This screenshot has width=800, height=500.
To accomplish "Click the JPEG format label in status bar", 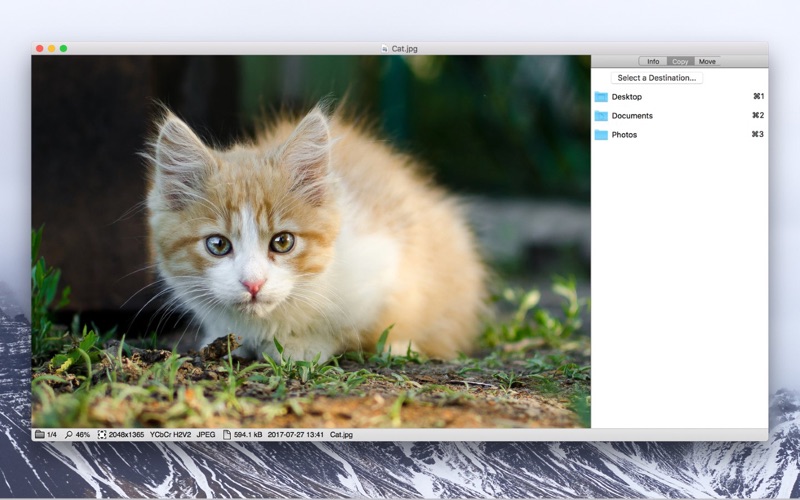I will click(206, 435).
